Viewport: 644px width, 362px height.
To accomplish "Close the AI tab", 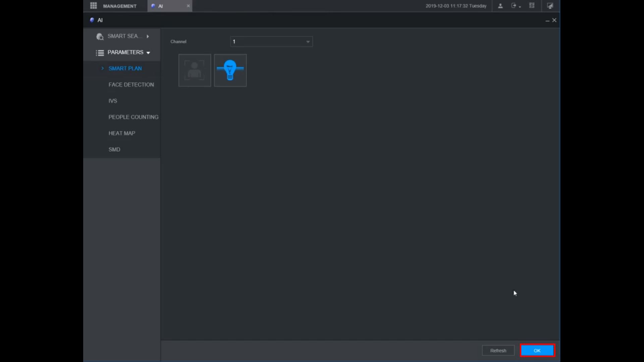I will (188, 6).
